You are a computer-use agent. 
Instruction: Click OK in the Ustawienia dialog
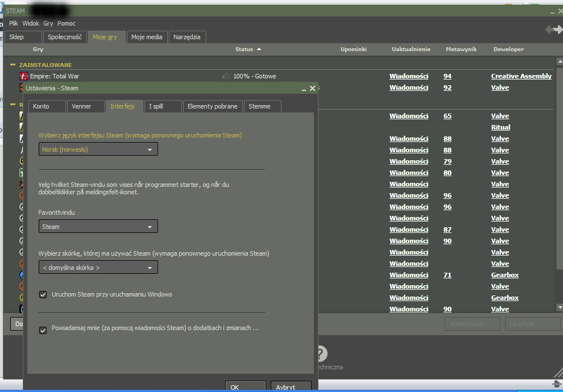coord(246,387)
